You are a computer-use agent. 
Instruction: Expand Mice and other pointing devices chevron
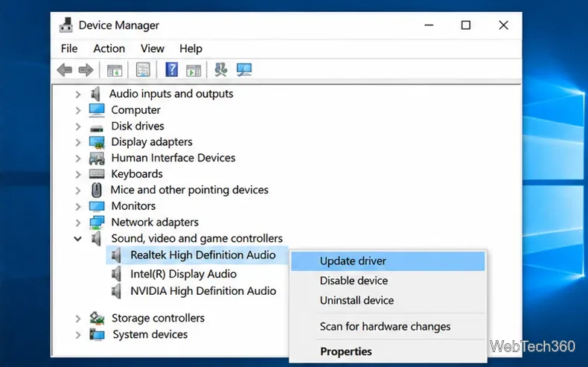pyautogui.click(x=77, y=191)
